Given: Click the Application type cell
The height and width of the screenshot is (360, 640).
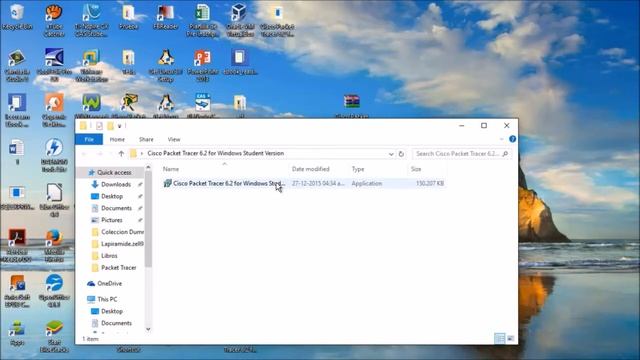Looking at the screenshot, I should [x=367, y=184].
